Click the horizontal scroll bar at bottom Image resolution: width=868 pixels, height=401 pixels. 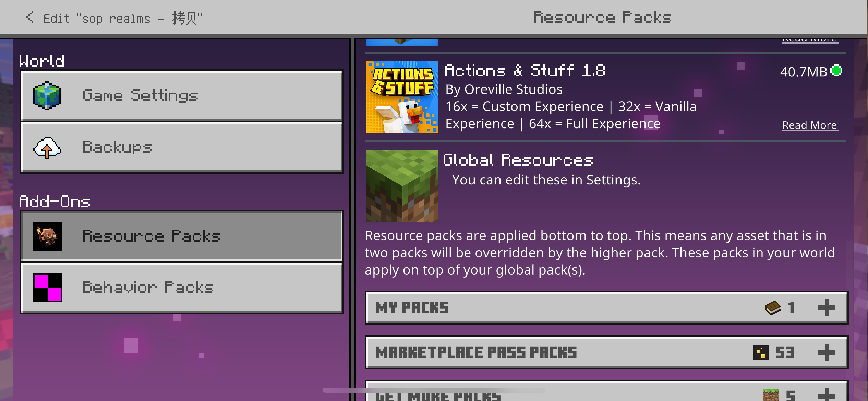pyautogui.click(x=434, y=390)
